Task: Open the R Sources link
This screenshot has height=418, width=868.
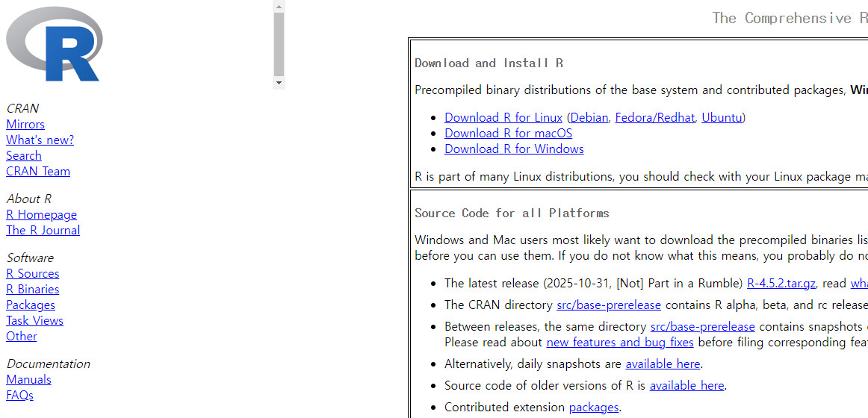Action: click(x=33, y=274)
